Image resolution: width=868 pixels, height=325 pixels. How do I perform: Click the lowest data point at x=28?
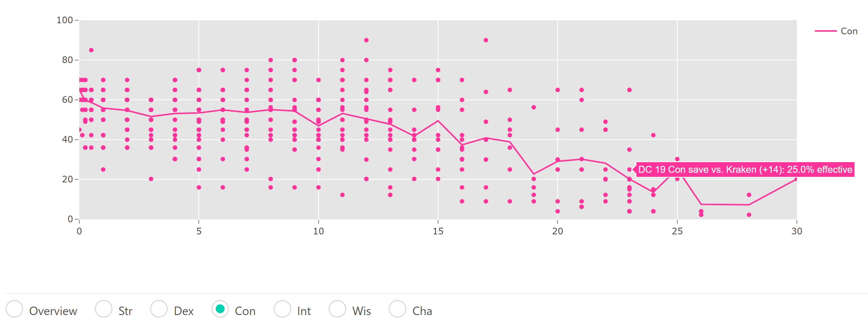point(749,215)
